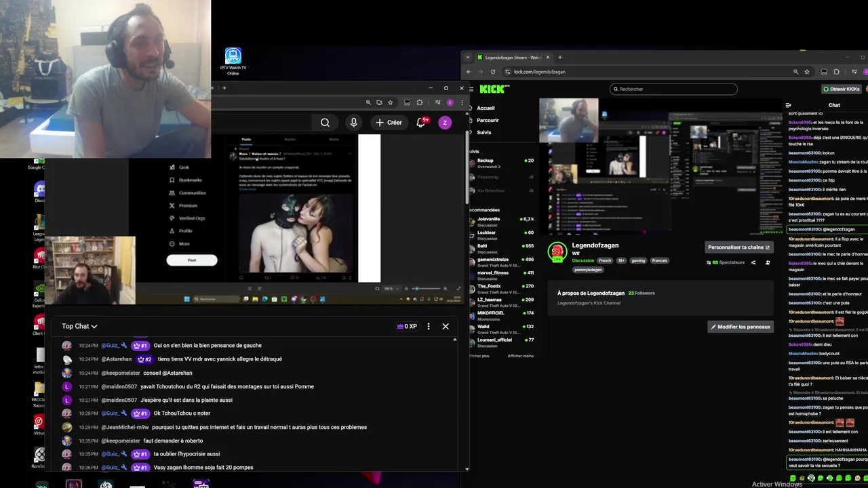Open the tab search dropdown in the right browser
Viewport: 868px width, 488px height.
pos(469,57)
